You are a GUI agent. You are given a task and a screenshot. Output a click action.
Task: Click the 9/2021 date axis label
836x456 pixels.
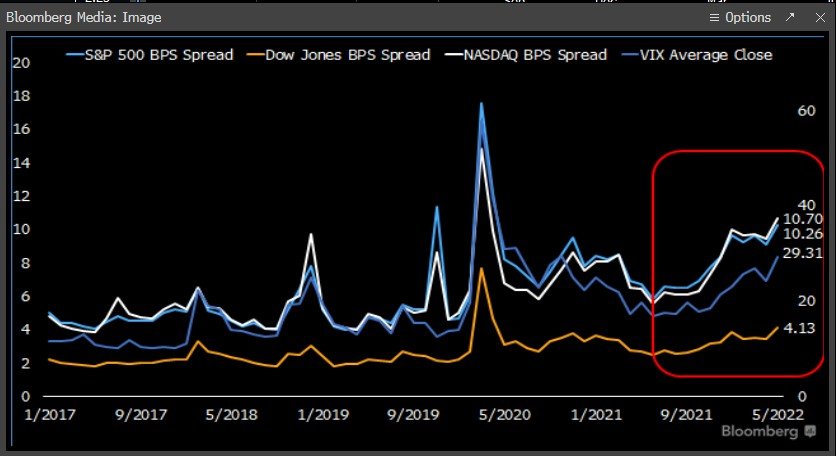[686, 414]
